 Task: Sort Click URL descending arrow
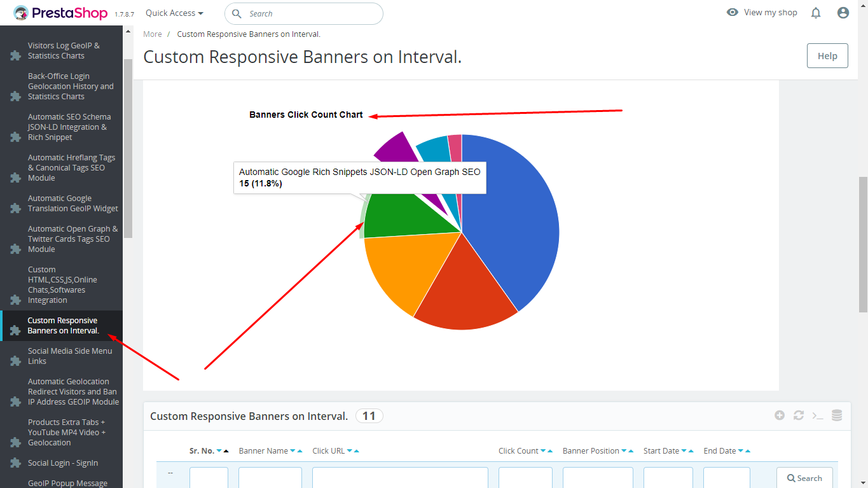pyautogui.click(x=350, y=451)
